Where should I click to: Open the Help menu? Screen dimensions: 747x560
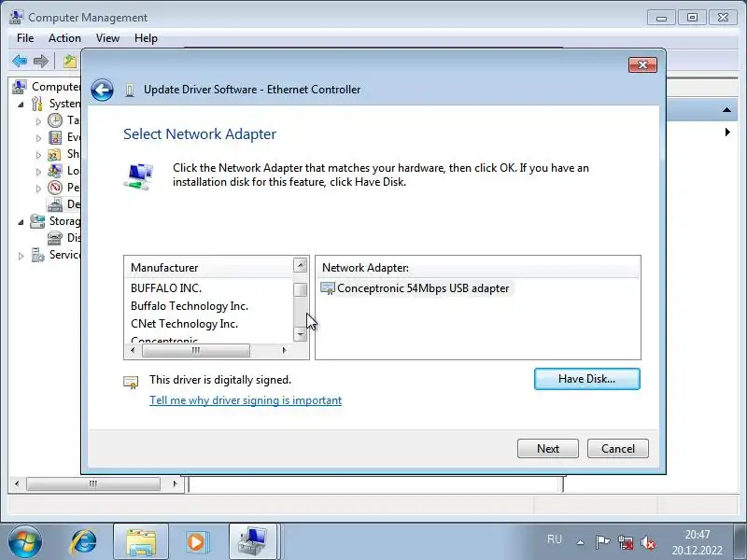[146, 38]
